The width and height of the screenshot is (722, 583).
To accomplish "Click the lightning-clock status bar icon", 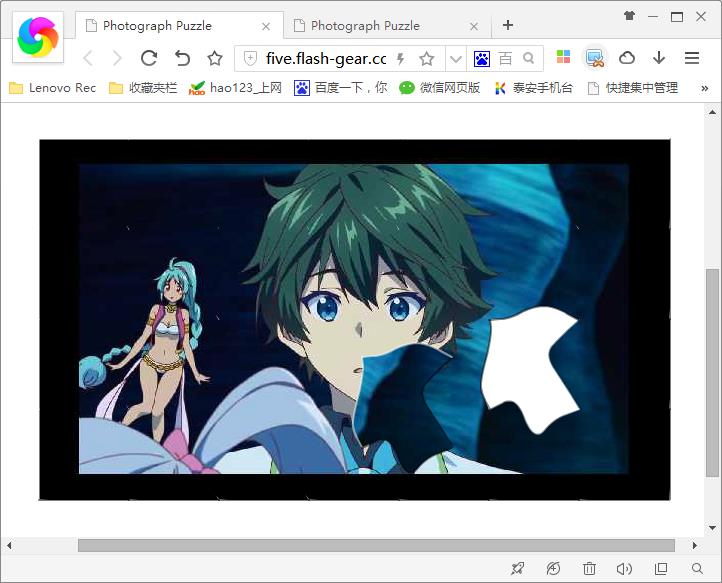I will tap(553, 569).
